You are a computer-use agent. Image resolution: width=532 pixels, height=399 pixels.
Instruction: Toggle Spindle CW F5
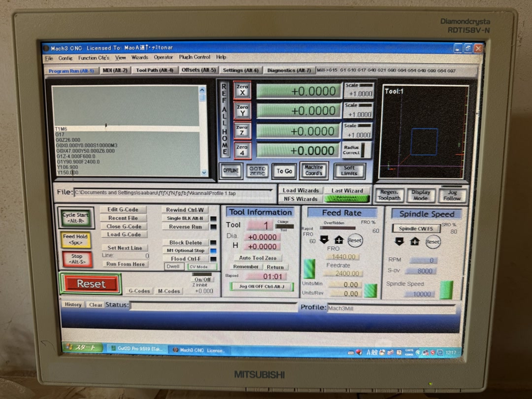click(416, 229)
